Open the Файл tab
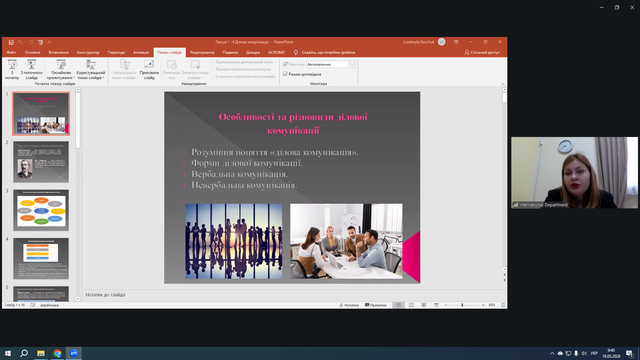Image resolution: width=640 pixels, height=360 pixels. [11, 53]
